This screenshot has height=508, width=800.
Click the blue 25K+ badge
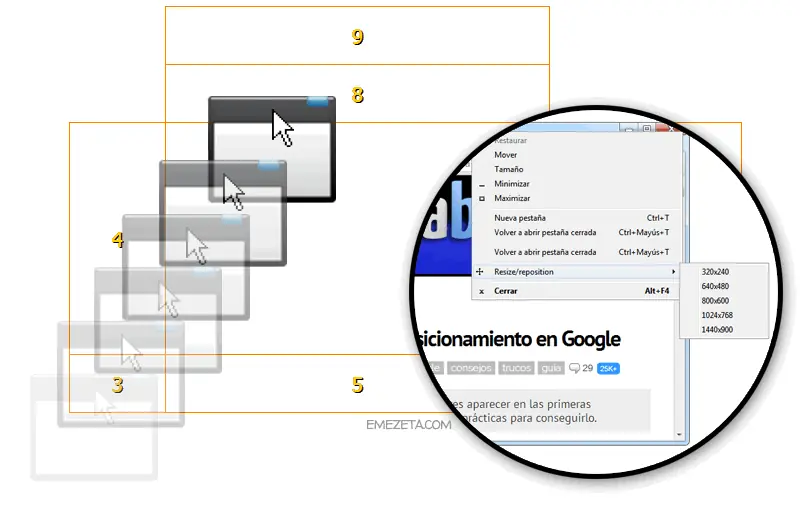[x=608, y=368]
